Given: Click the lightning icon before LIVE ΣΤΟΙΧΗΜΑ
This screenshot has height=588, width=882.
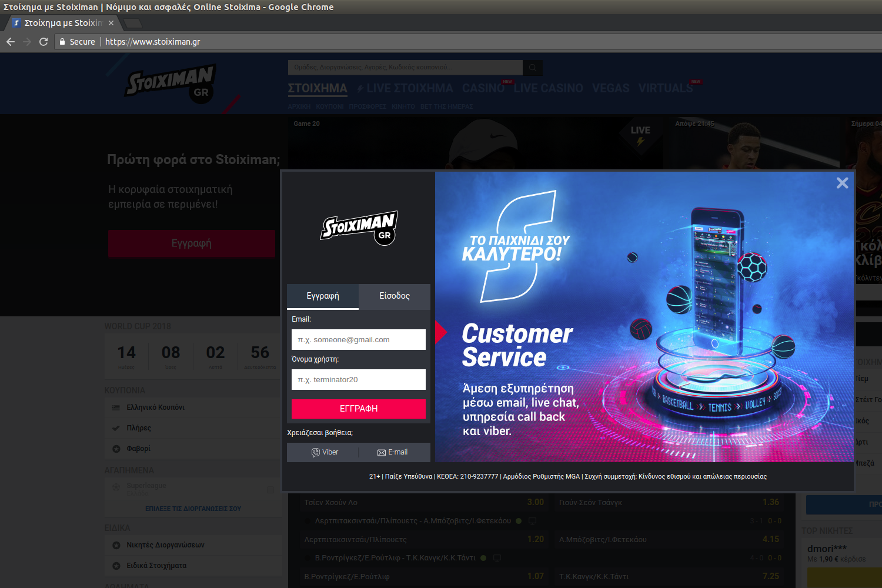Looking at the screenshot, I should coord(360,89).
